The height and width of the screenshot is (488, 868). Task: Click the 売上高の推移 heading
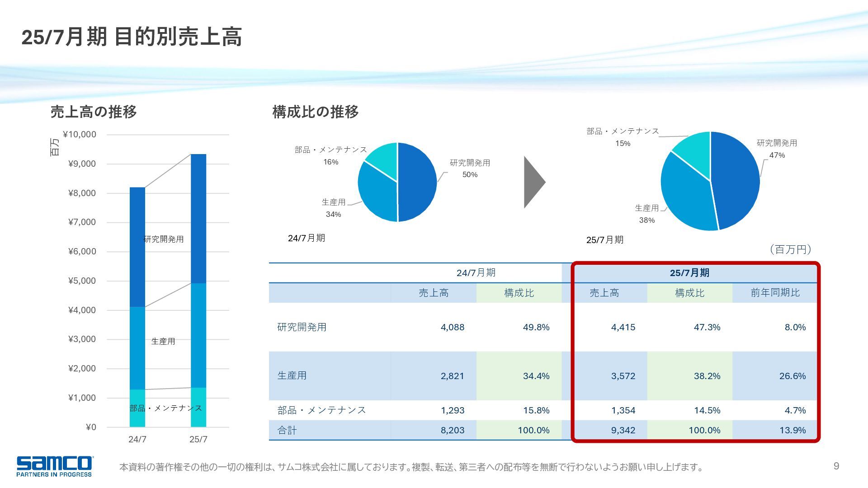click(x=94, y=112)
